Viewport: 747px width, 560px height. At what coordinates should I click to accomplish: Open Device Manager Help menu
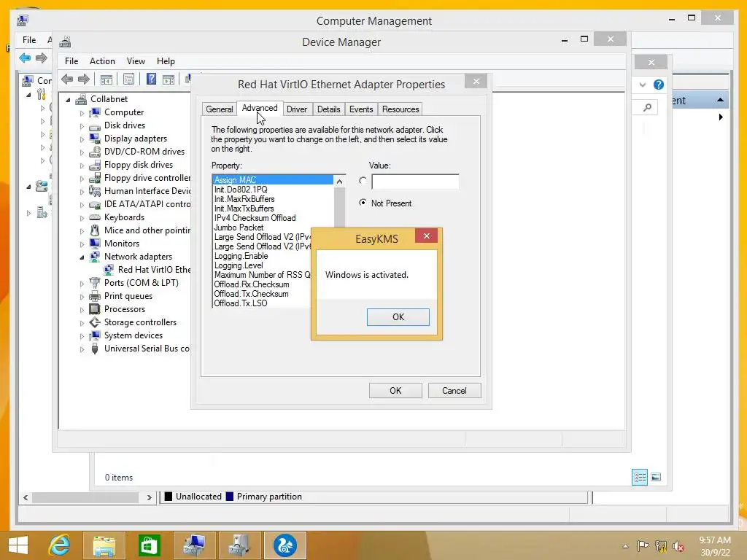[x=166, y=61]
